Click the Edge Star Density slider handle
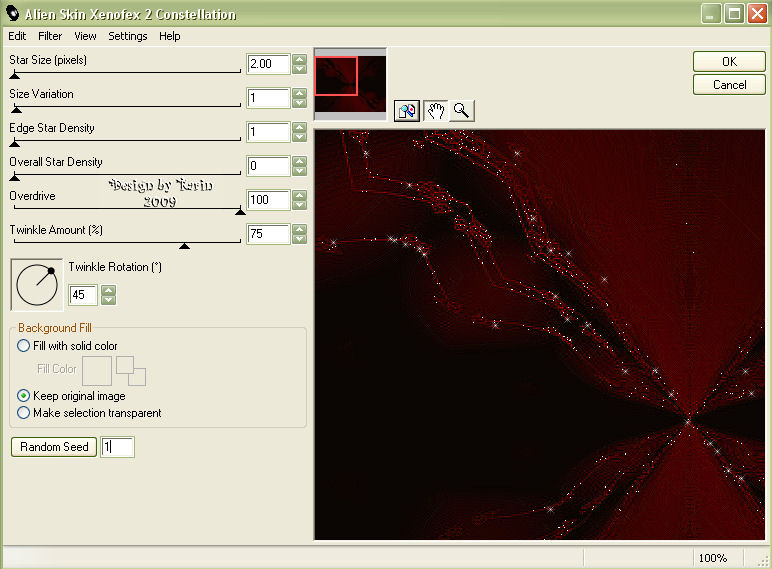 tap(15, 143)
